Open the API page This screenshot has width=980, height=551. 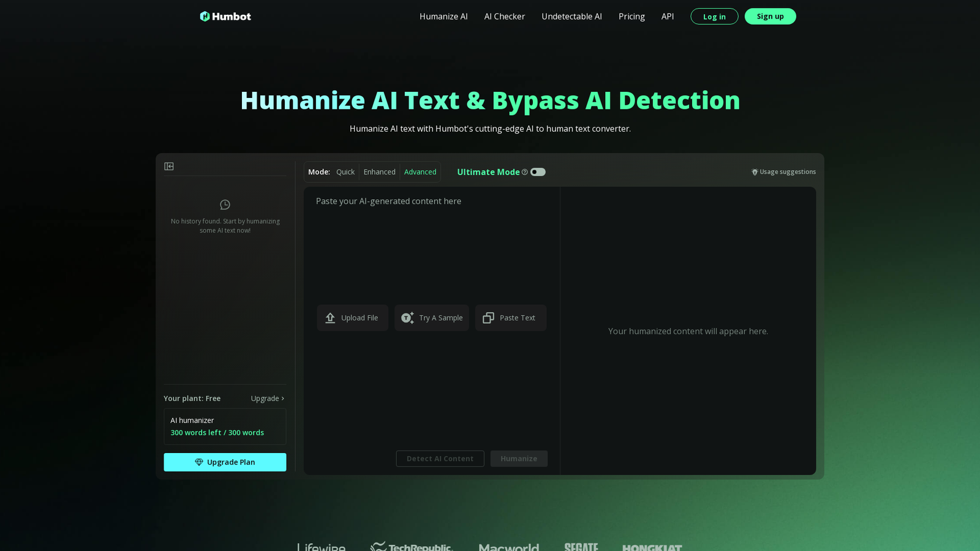[668, 17]
